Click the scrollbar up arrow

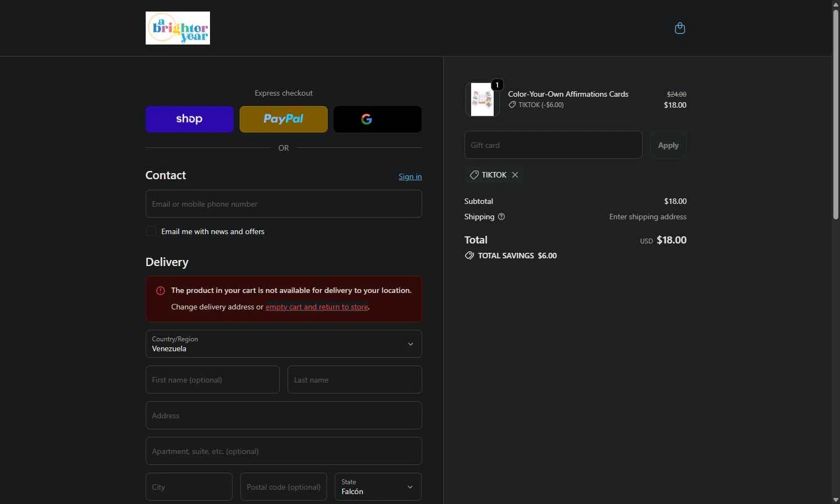point(836,4)
